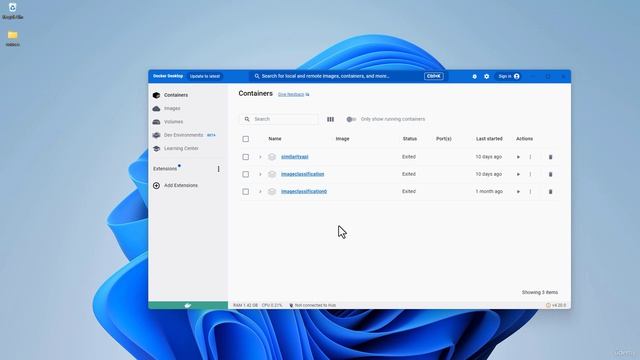Image resolution: width=640 pixels, height=360 pixels.
Task: Open the more-actions kebab menu for imageclassification
Action: coord(530,174)
